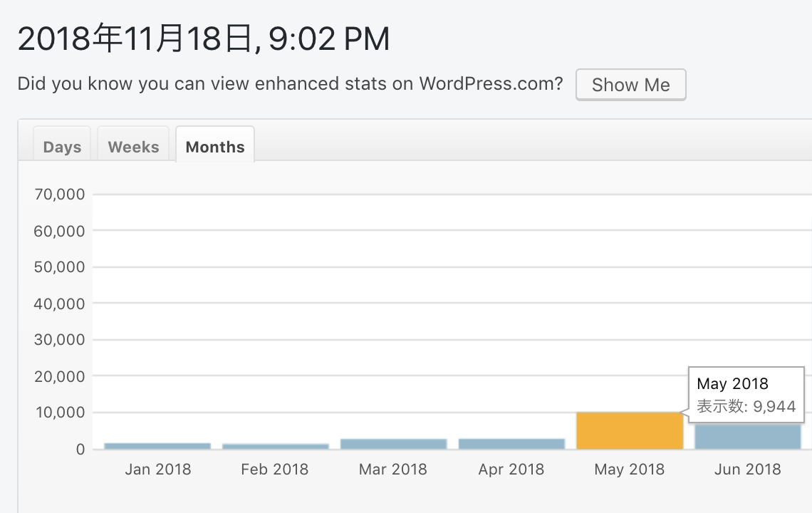Click the May 2018 axis label

[630, 470]
